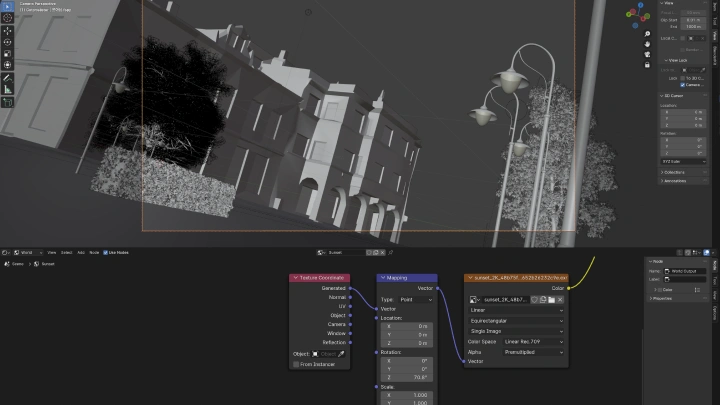Toggle the From Instancer checkbox

click(297, 364)
